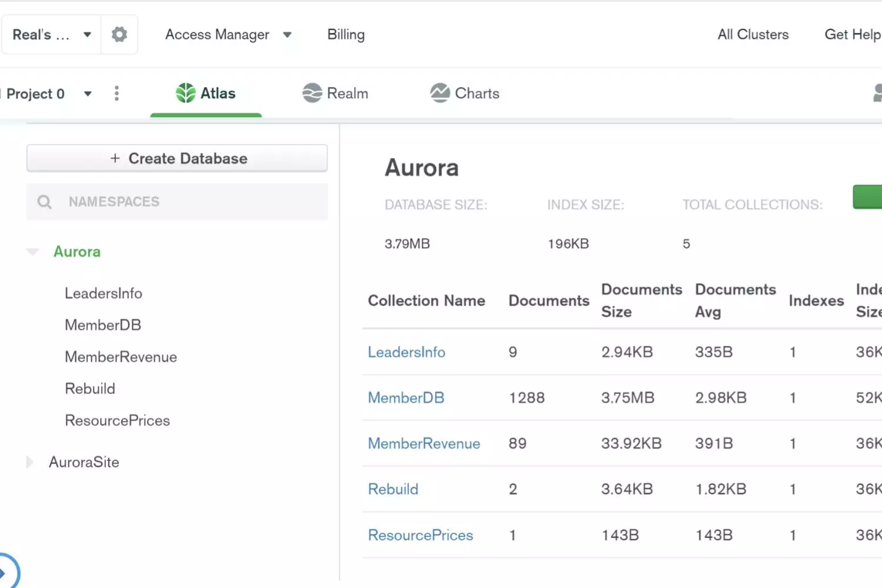Open the Project 0 options menu
This screenshot has width=882, height=588.
116,93
